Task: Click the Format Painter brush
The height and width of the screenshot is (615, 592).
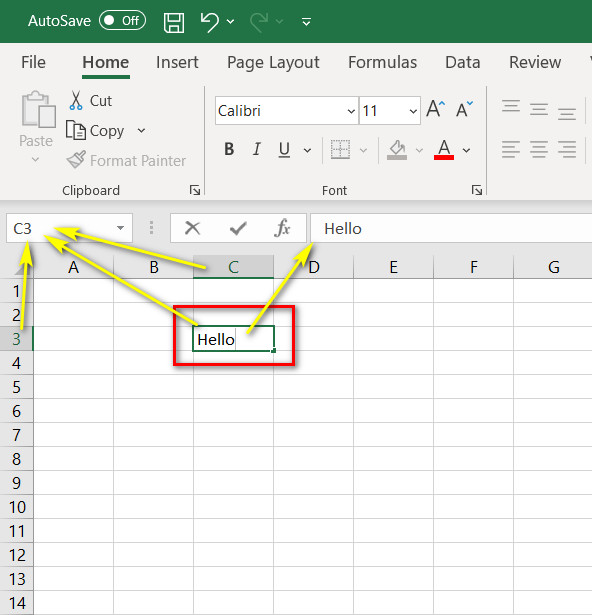Action: 126,160
